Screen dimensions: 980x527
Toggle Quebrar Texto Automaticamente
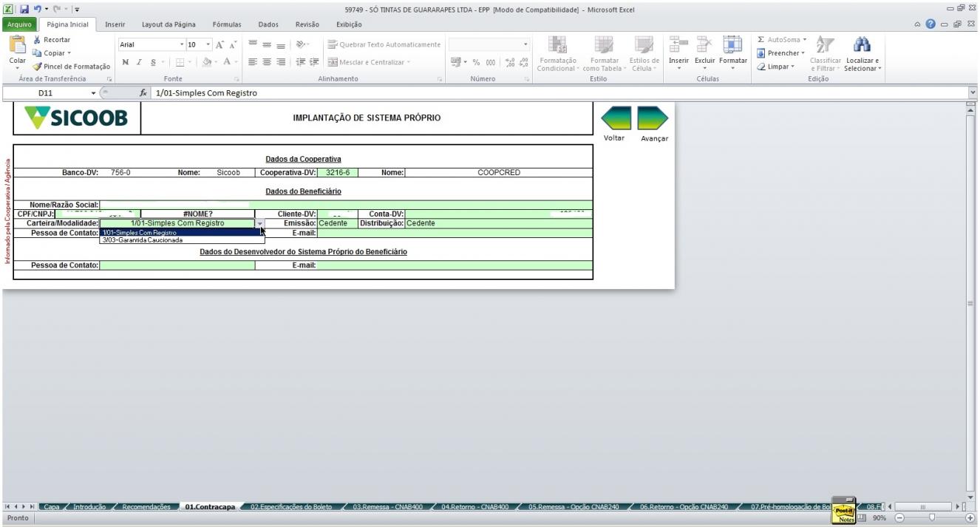pos(384,44)
